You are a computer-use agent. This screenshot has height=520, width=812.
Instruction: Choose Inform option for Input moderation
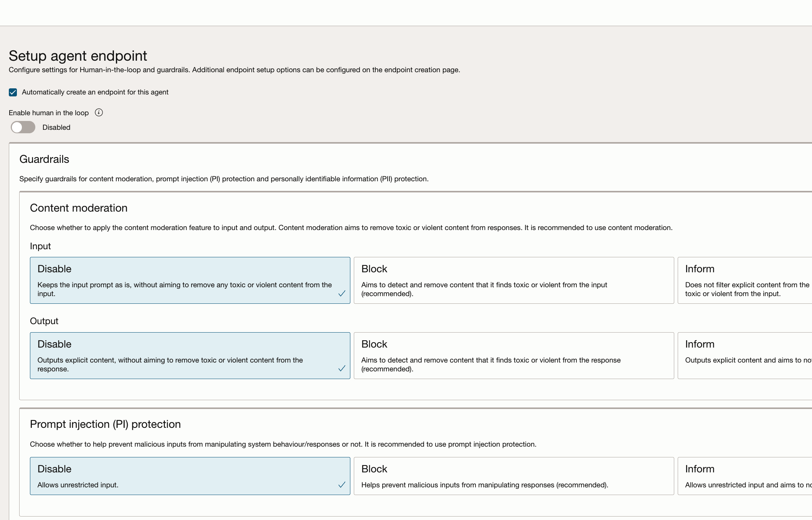[744, 280]
